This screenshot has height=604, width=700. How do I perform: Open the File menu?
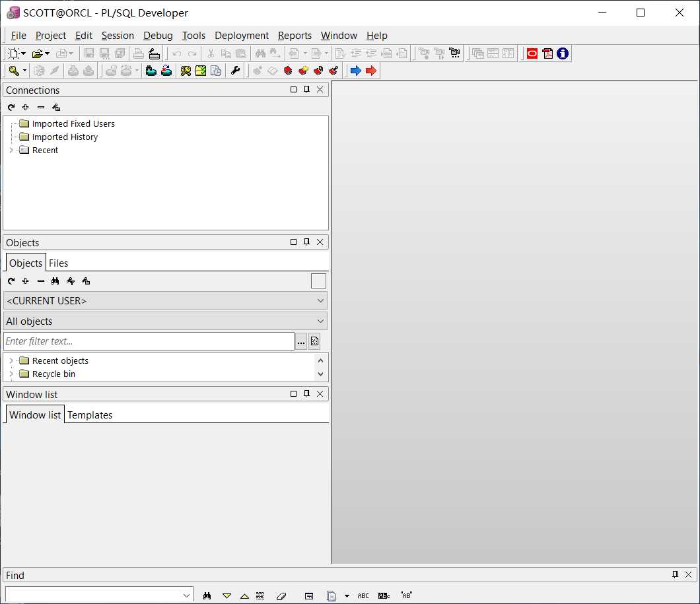point(18,36)
